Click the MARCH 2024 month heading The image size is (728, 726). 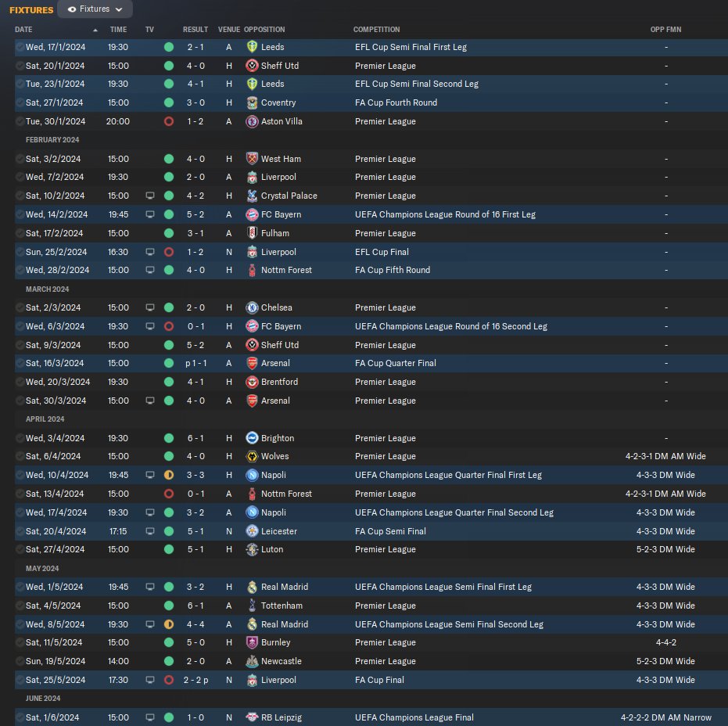[48, 289]
